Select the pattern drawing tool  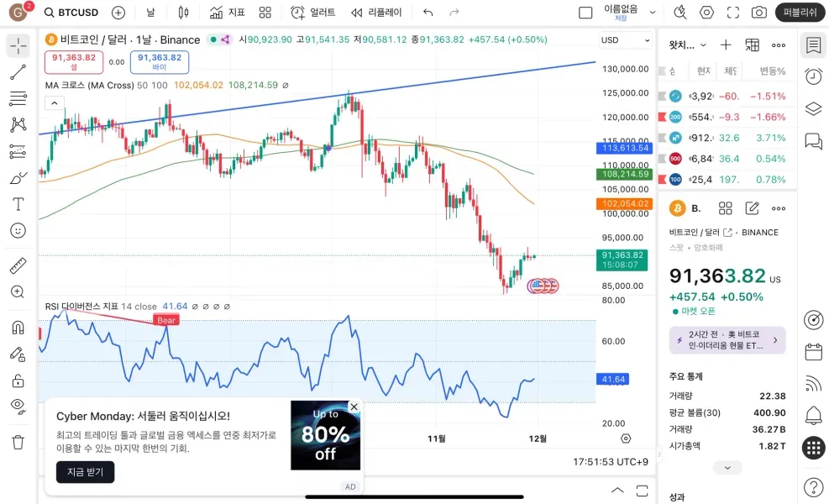click(18, 125)
